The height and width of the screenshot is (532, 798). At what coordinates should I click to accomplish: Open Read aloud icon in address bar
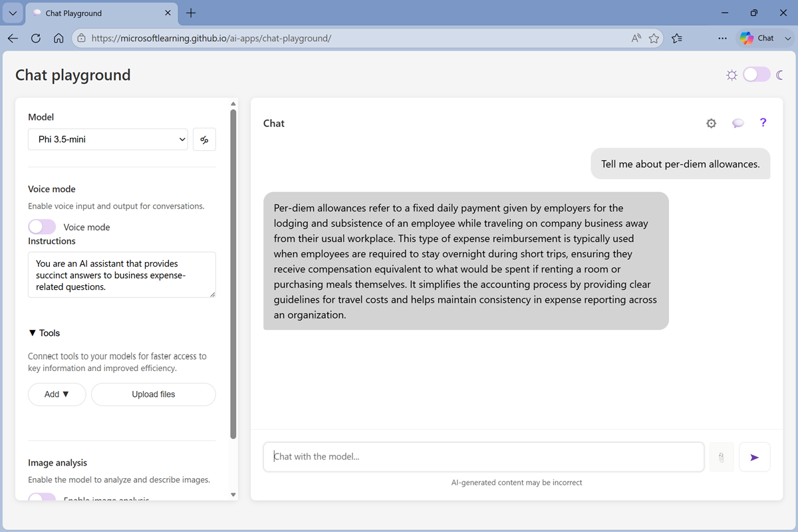click(636, 38)
